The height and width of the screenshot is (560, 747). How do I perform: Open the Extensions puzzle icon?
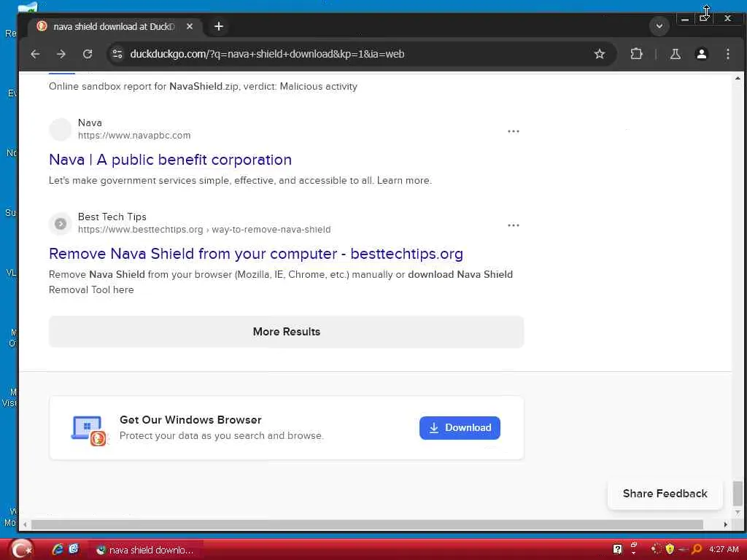click(x=636, y=54)
